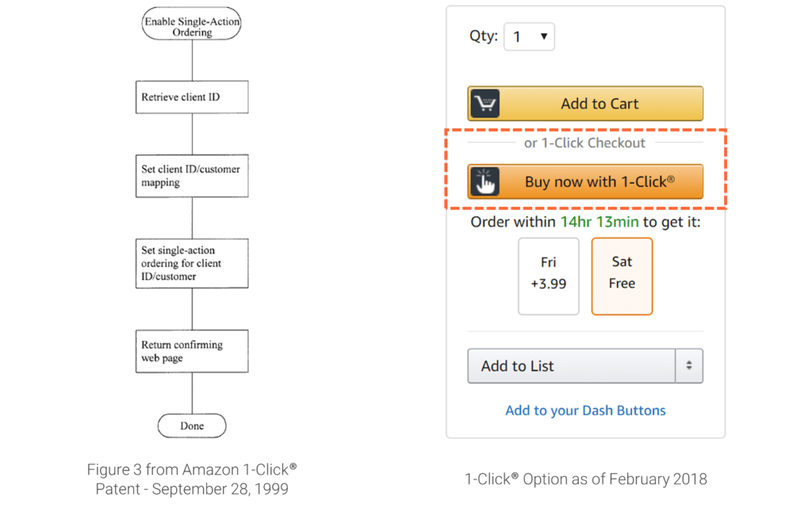Click the Return confirming web page box

point(192,351)
